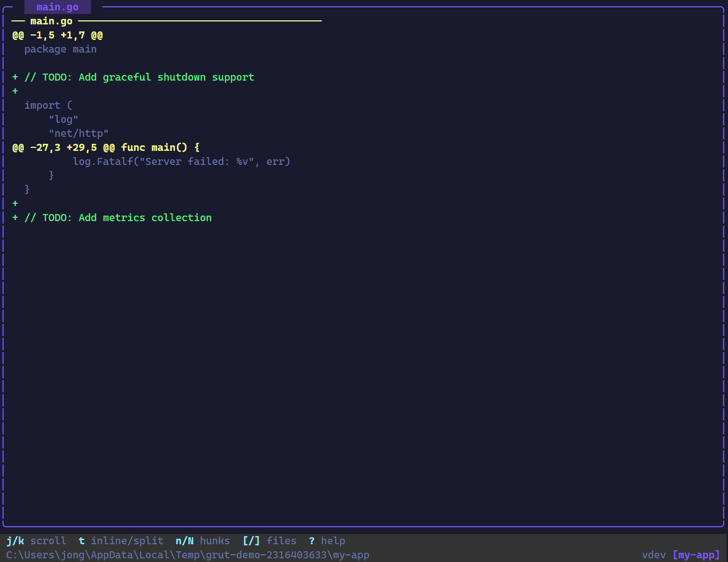Expand the import block line
The height and width of the screenshot is (562, 728).
(48, 105)
